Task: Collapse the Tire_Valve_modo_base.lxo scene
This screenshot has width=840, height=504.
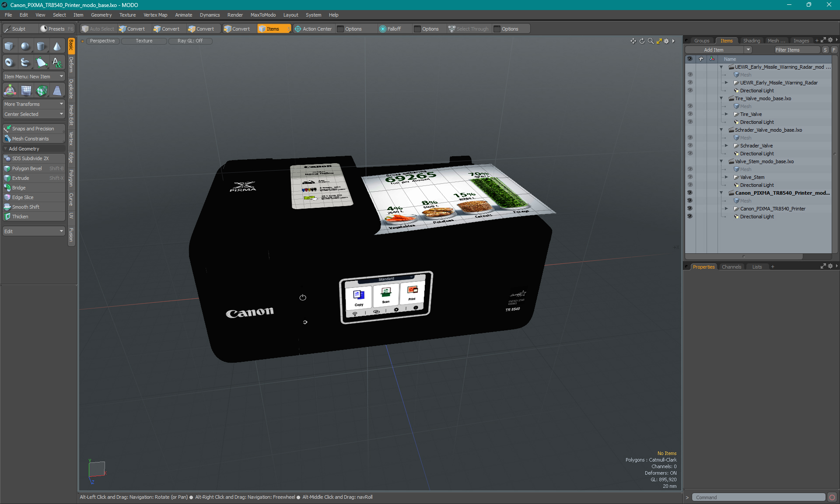Action: (721, 98)
